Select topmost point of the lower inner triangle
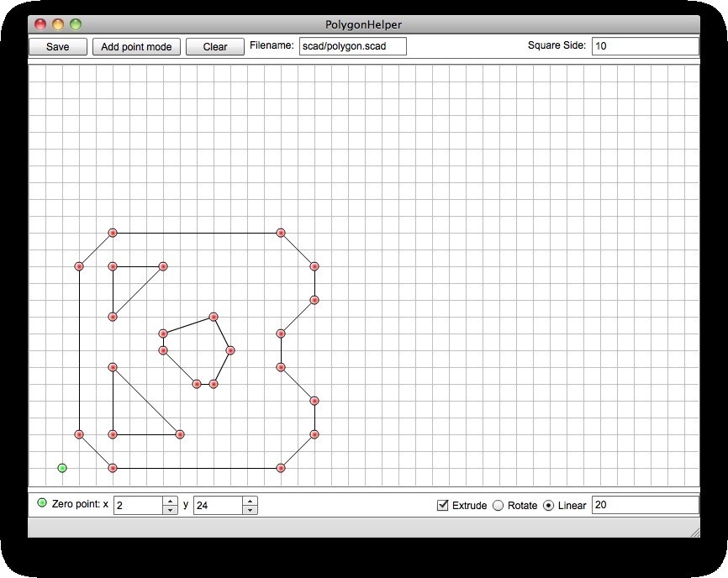 pos(113,367)
